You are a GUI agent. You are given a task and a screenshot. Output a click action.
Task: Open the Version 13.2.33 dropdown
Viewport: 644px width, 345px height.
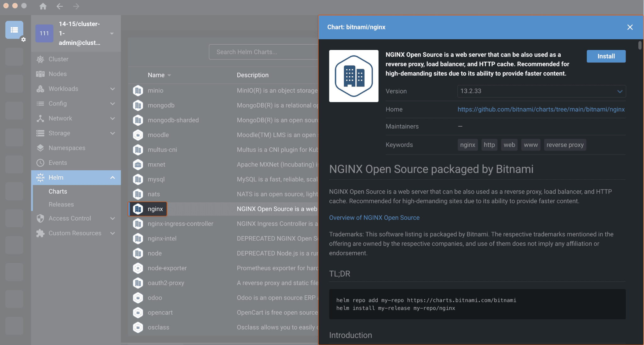tap(541, 91)
